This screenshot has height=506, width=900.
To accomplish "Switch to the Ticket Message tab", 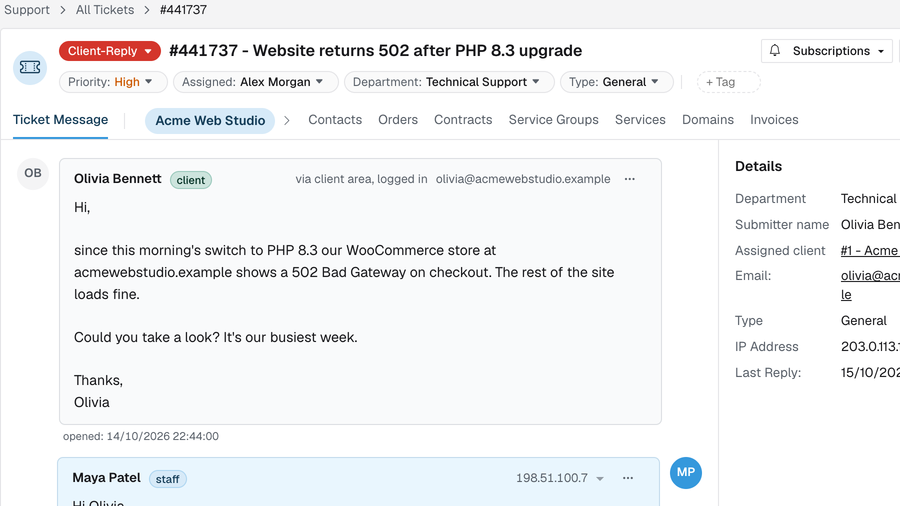I will coord(60,120).
